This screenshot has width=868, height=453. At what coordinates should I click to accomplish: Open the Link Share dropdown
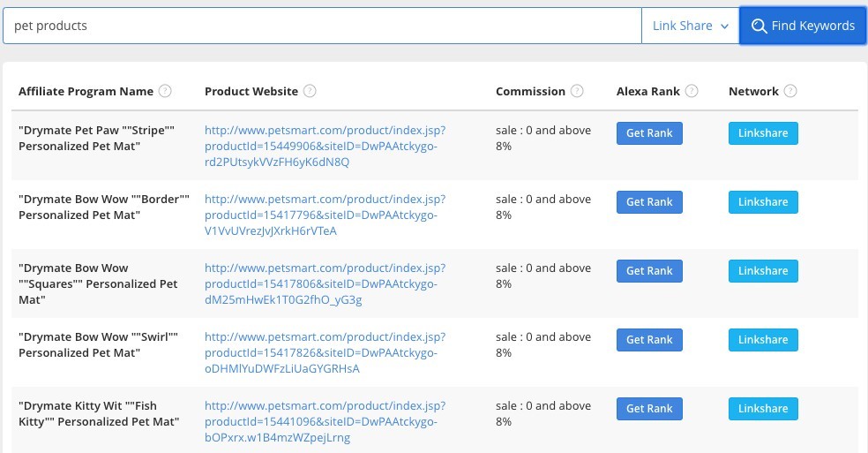(691, 26)
